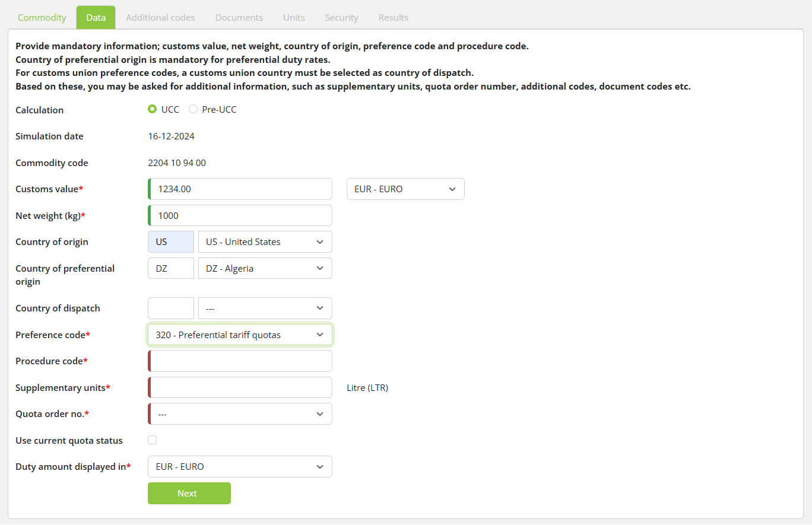The height and width of the screenshot is (525, 812).
Task: Click the Country of dispatch code box
Action: (171, 308)
